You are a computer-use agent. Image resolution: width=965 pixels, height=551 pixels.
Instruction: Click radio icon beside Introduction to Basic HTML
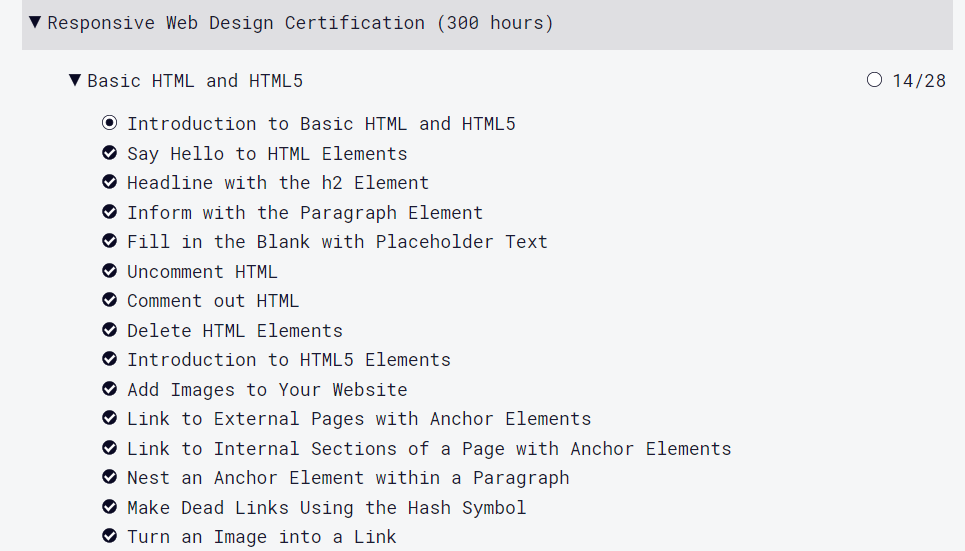[110, 123]
